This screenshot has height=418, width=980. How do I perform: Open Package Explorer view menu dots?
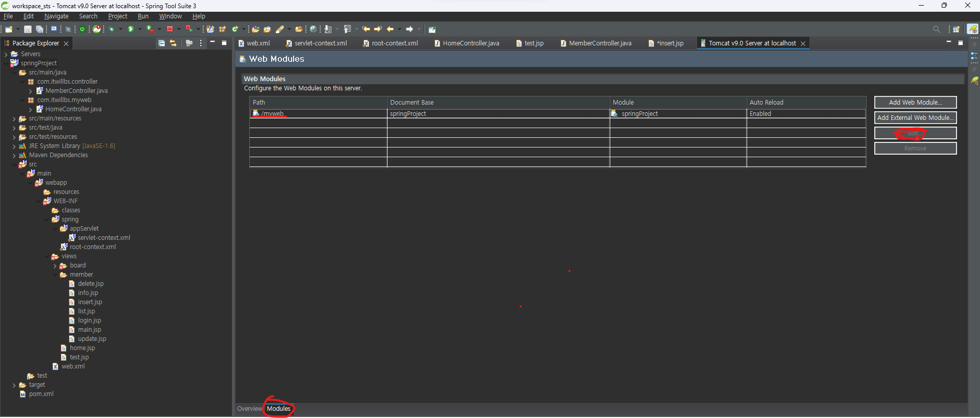coord(201,43)
